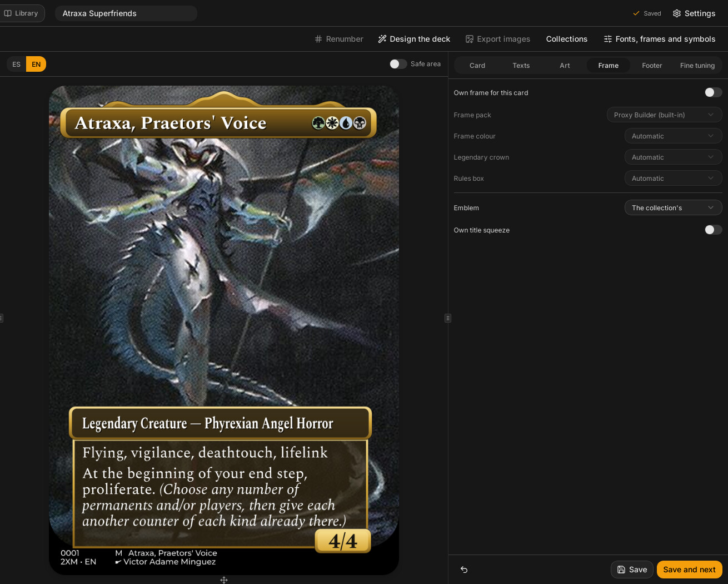This screenshot has height=584, width=728.
Task: Open the Library book icon
Action: (x=8, y=13)
